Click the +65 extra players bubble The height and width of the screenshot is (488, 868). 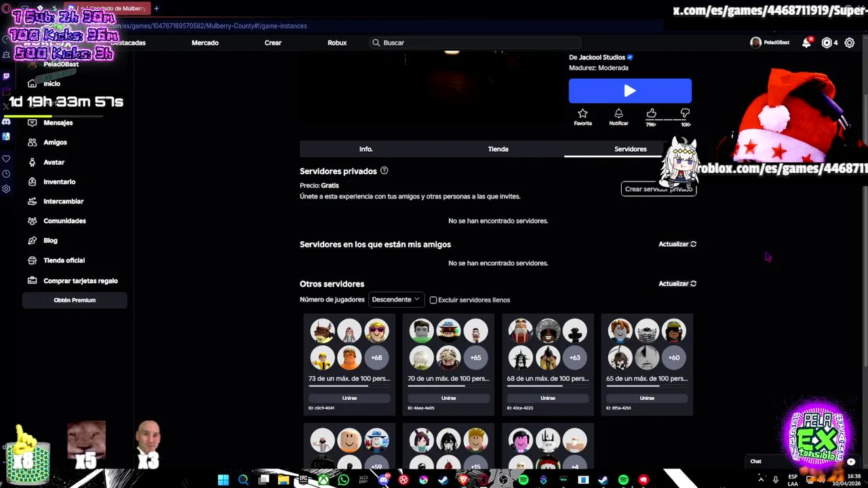[475, 357]
